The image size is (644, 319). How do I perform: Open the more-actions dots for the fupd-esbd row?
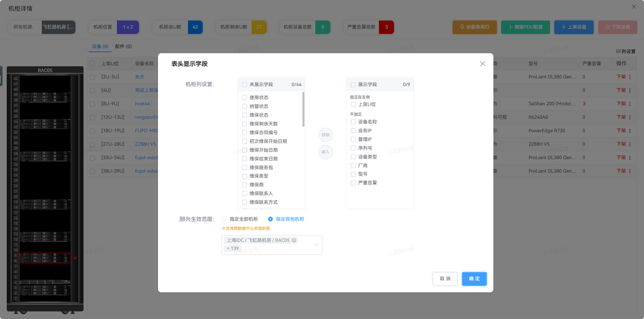click(630, 157)
